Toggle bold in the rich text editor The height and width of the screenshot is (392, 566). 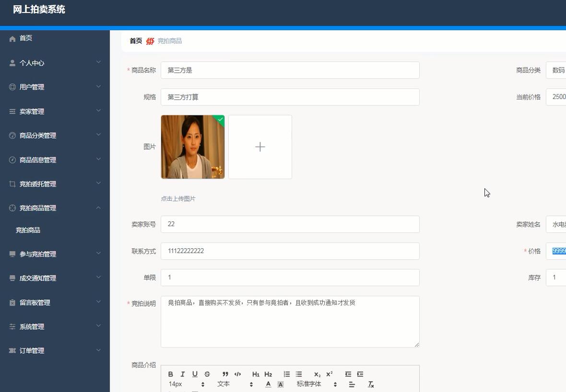(x=170, y=374)
